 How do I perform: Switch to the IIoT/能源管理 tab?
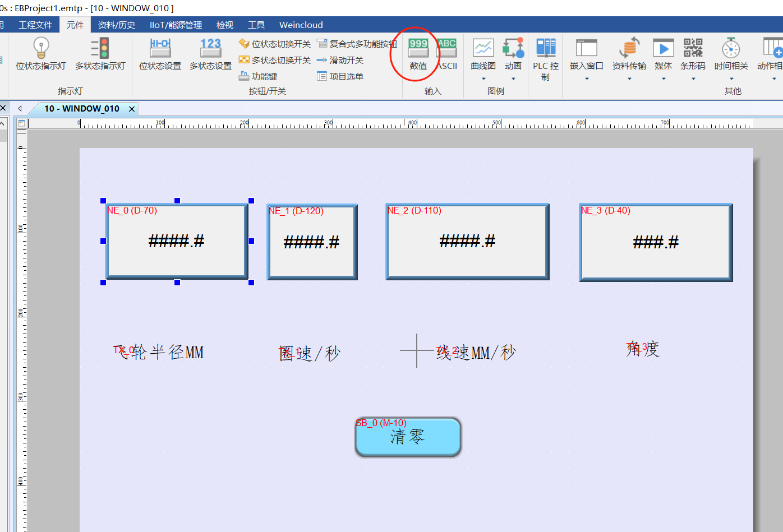176,25
